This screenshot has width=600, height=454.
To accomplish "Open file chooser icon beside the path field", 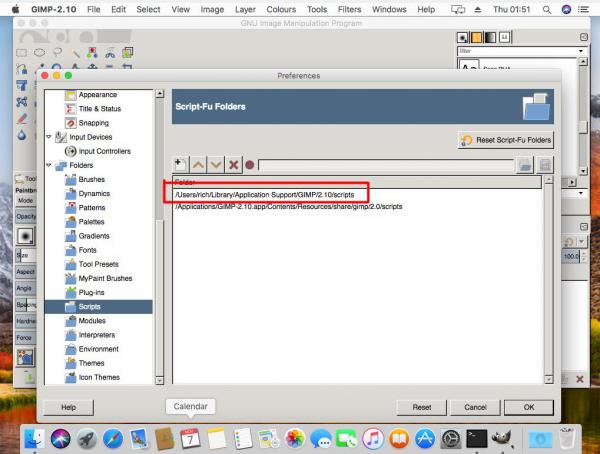I will (525, 165).
